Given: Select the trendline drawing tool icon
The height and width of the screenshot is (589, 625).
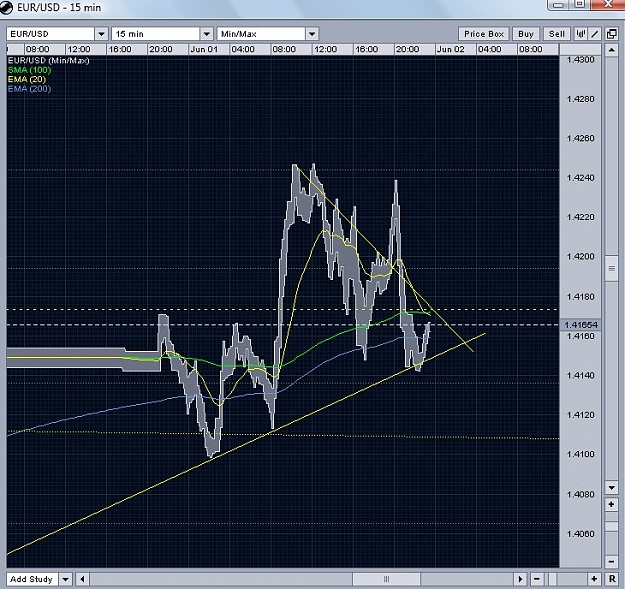Looking at the screenshot, I should click(x=595, y=34).
